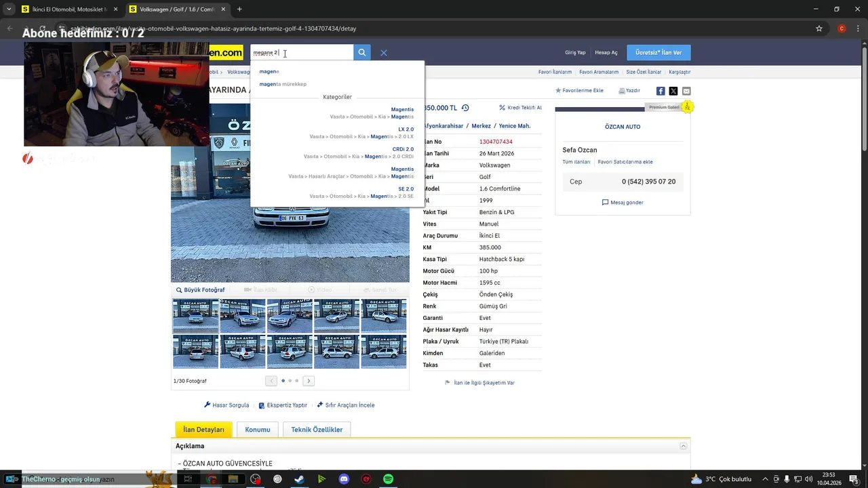Open the Hesap Aç sign-up link

(x=606, y=52)
